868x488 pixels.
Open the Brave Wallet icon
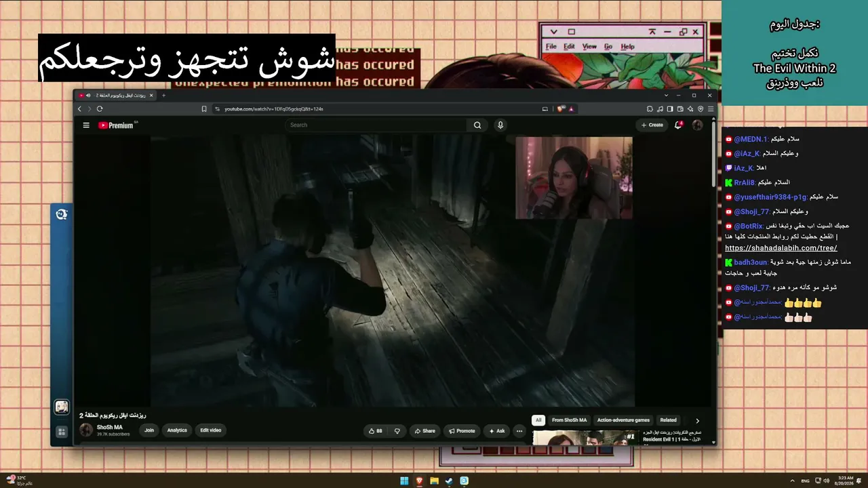(x=680, y=108)
